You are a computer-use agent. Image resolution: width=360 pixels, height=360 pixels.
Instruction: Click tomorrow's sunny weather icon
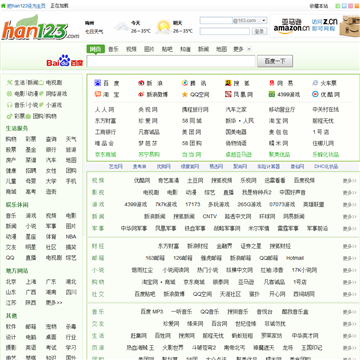click(164, 27)
